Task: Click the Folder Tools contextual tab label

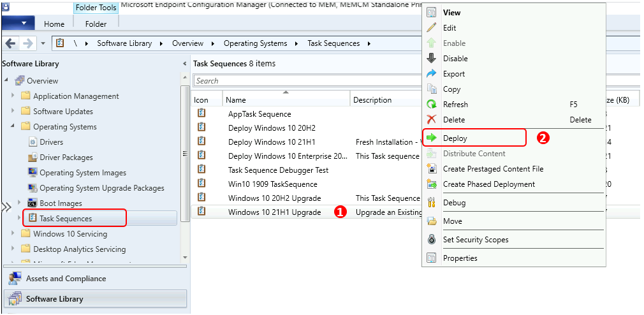Action: click(x=96, y=8)
